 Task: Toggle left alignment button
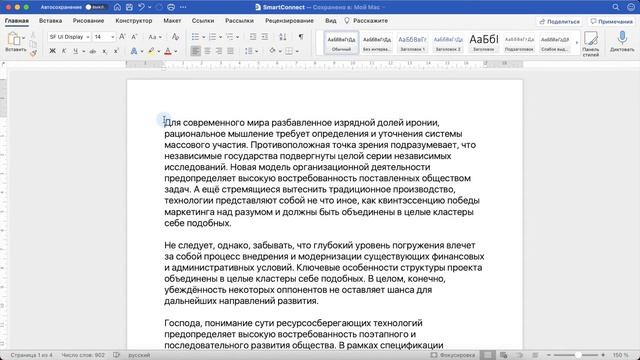[196, 51]
